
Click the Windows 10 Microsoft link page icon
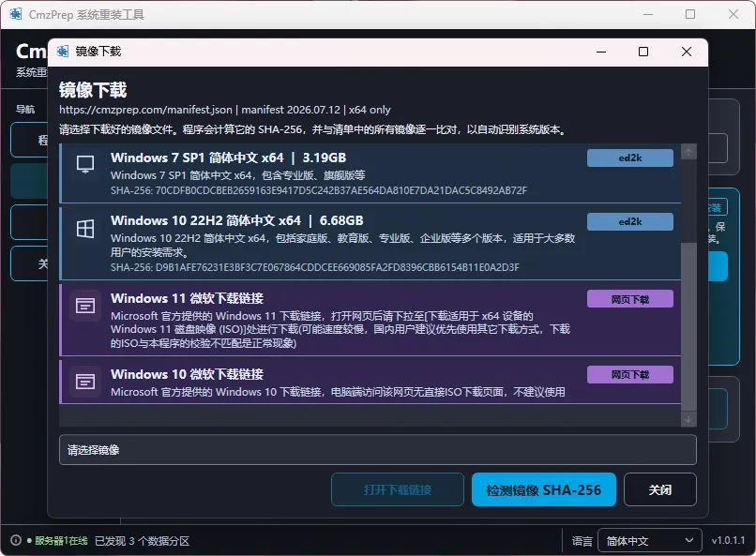pyautogui.click(x=85, y=382)
